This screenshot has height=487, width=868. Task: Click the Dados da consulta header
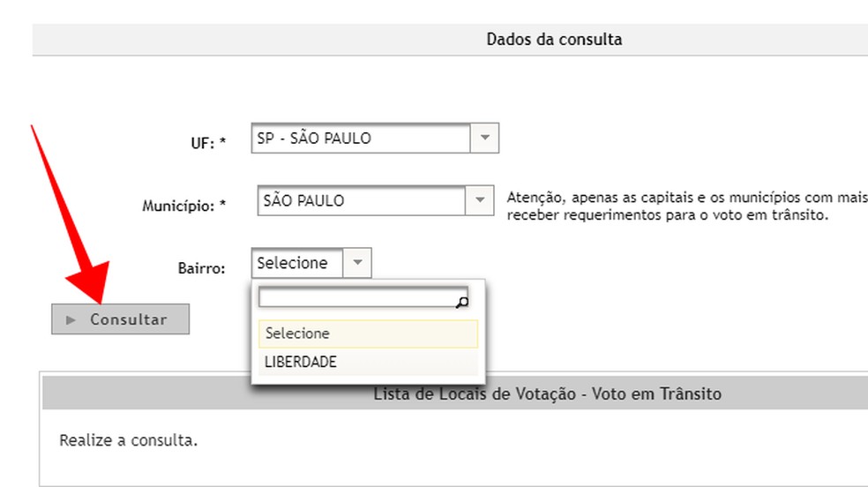pos(554,40)
